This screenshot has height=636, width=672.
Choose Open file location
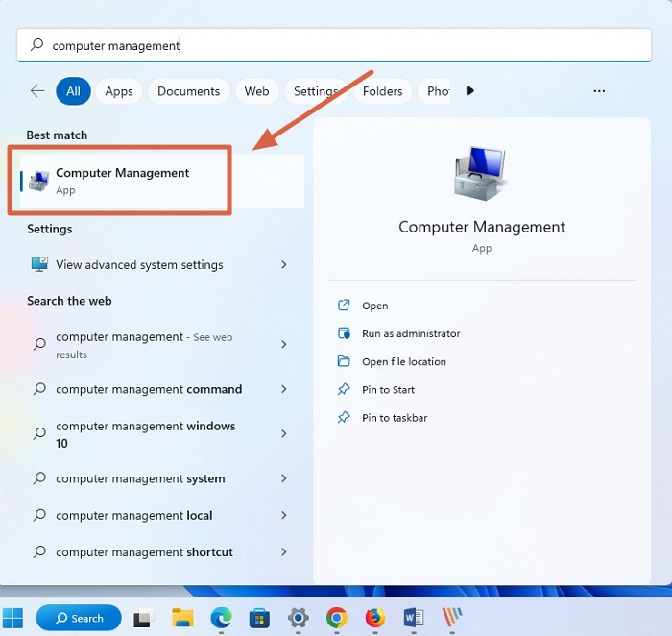[x=404, y=361]
